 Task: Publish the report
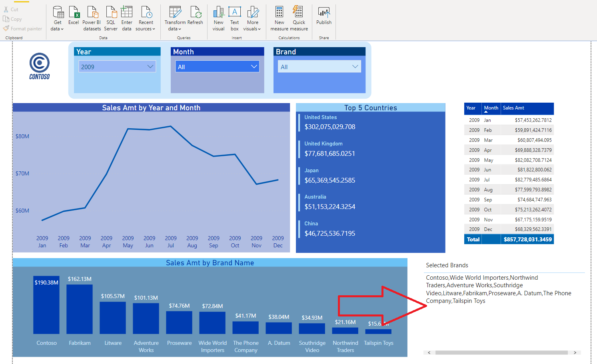tap(323, 16)
